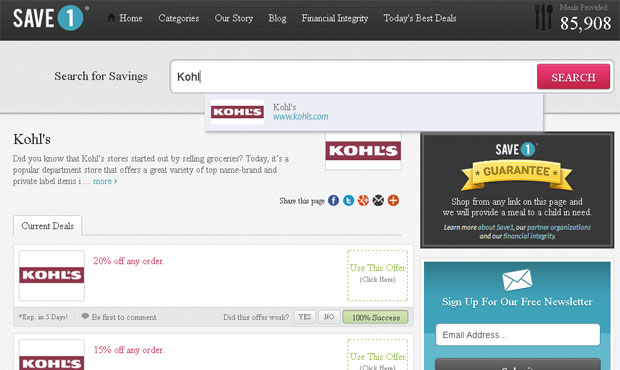Open the financial integrity sidebar link

(529, 236)
